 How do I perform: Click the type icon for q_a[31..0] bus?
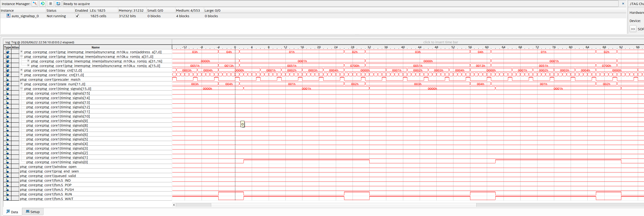(8, 56)
